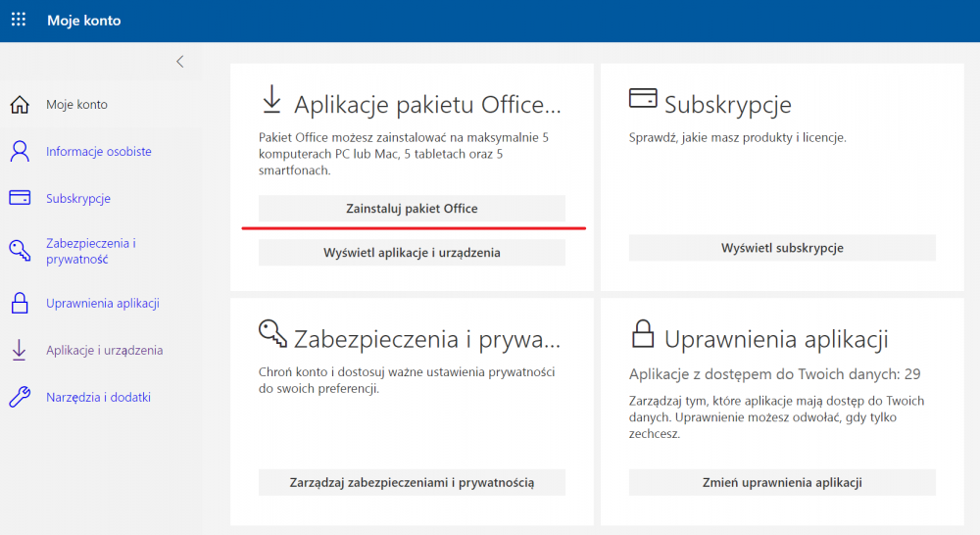The width and height of the screenshot is (980, 535).
Task: Select Moje konto in the sidebar
Action: click(76, 105)
